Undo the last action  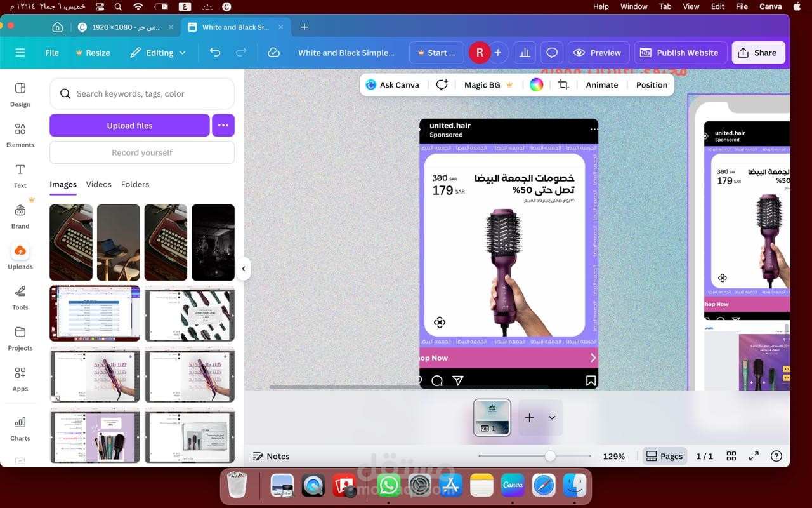click(215, 53)
